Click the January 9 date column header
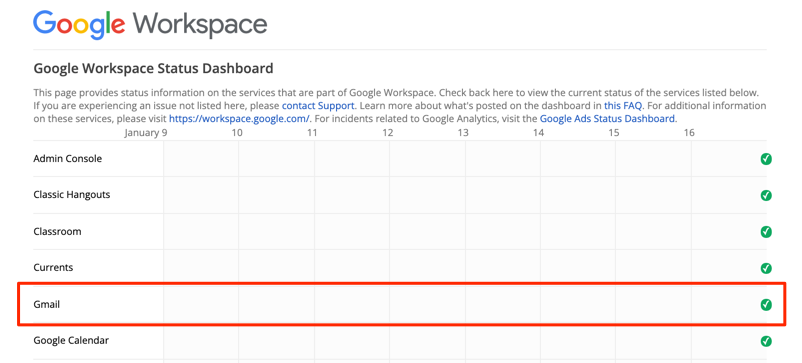This screenshot has height=363, width=802. (146, 132)
